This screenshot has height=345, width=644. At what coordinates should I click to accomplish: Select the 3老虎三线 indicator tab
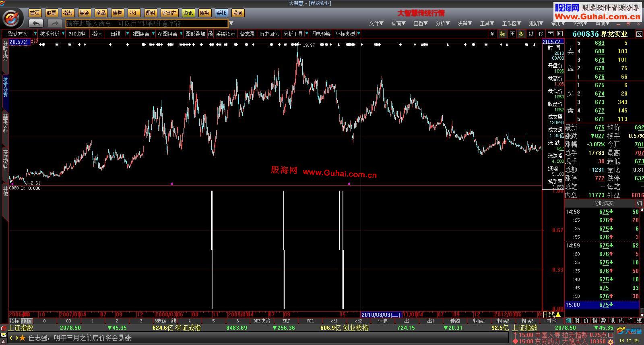[165, 321]
